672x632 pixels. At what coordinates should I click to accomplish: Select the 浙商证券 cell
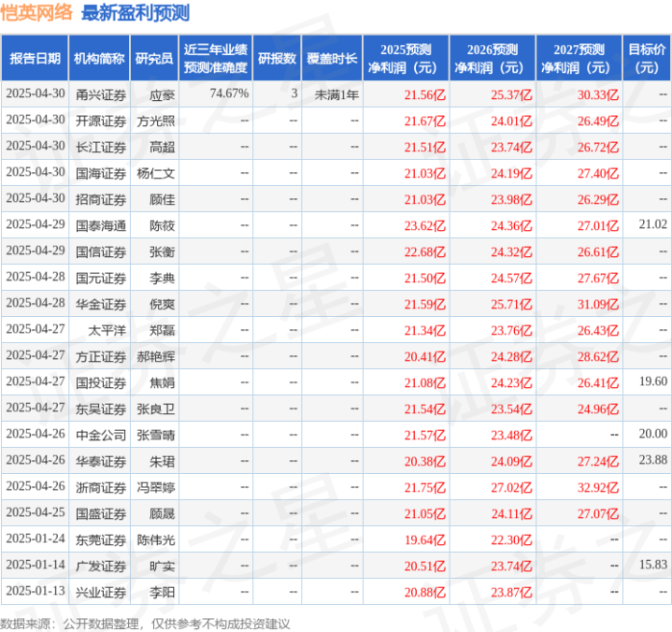(x=101, y=487)
